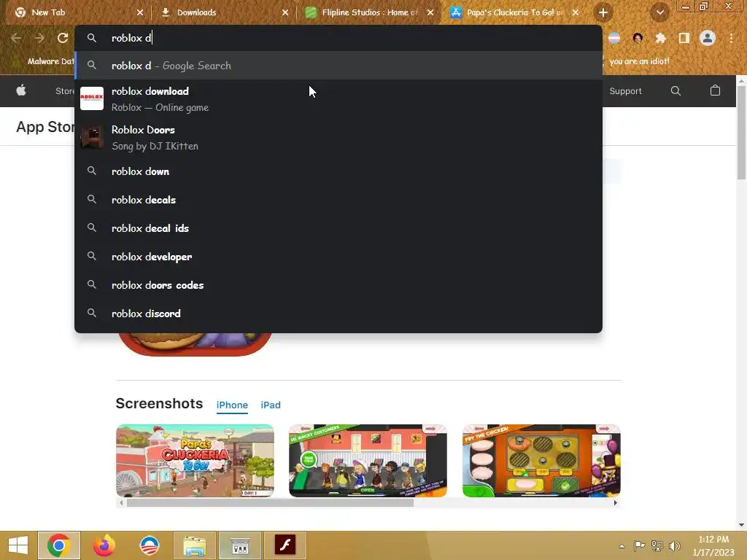Switch to the Flipline Studios tab
The image size is (747, 560).
pyautogui.click(x=369, y=12)
